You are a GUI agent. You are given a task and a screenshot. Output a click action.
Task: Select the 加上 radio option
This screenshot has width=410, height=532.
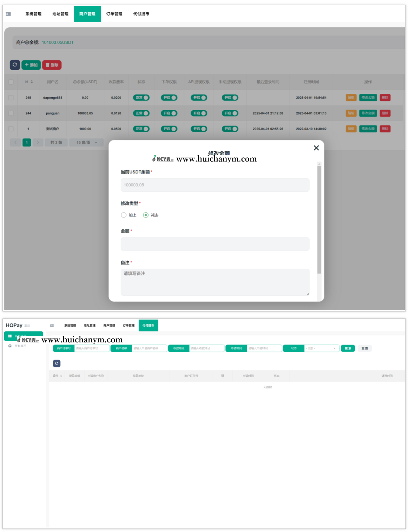pyautogui.click(x=124, y=215)
